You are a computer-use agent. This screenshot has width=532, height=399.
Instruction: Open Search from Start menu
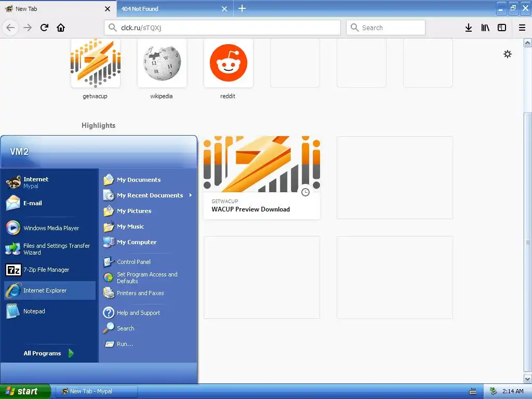pyautogui.click(x=148, y=328)
